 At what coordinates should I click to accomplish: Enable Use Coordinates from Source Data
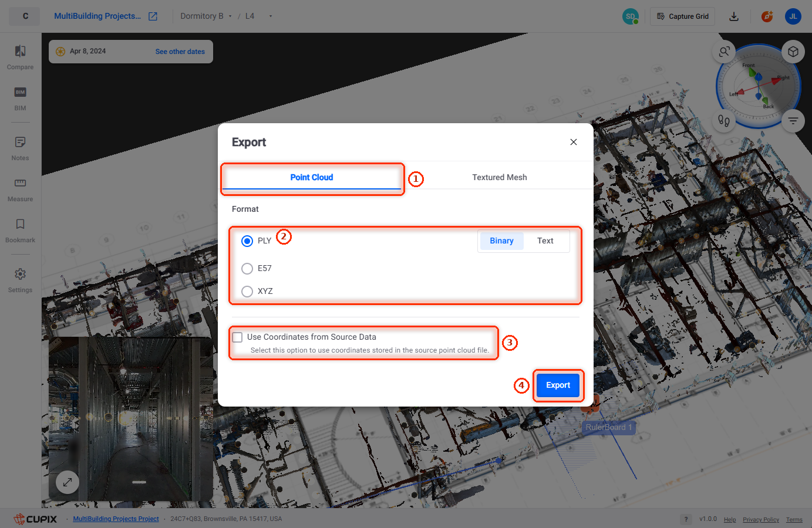[237, 337]
